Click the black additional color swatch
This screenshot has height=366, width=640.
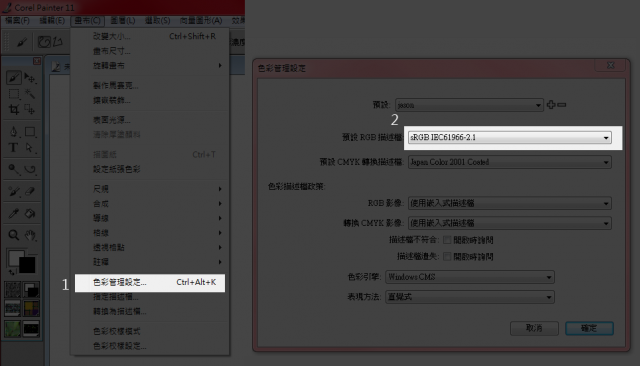coord(27,265)
